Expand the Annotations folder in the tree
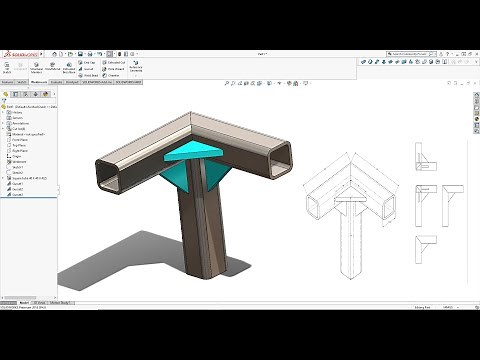 (x=4, y=123)
